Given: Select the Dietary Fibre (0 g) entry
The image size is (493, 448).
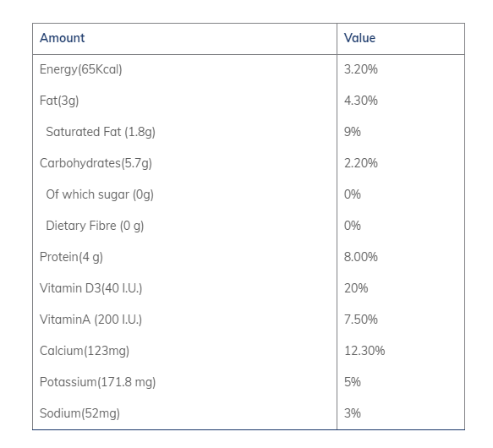Looking at the screenshot, I should pos(95,226).
